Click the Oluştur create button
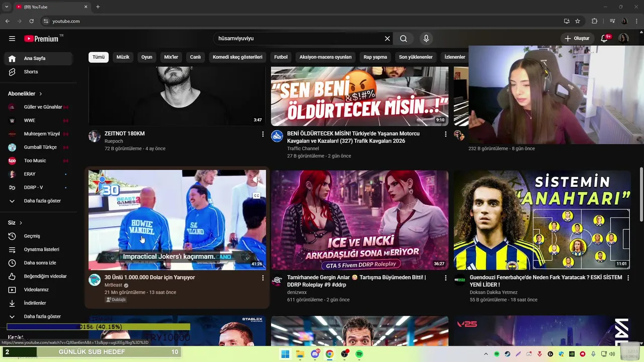 coord(577,39)
